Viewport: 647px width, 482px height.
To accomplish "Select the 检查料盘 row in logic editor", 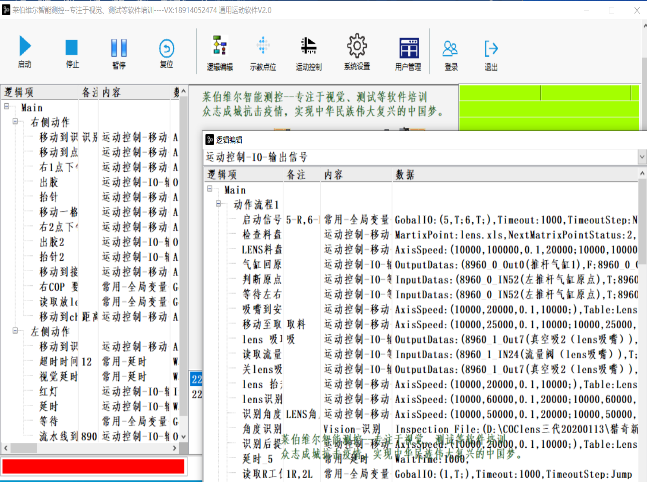I will pyautogui.click(x=263, y=233).
